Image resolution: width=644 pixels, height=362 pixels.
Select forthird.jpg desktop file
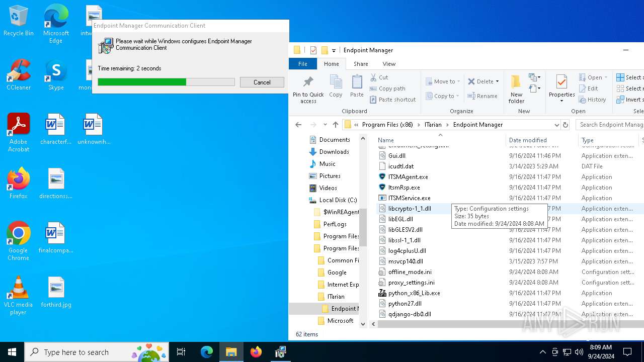[x=56, y=292]
